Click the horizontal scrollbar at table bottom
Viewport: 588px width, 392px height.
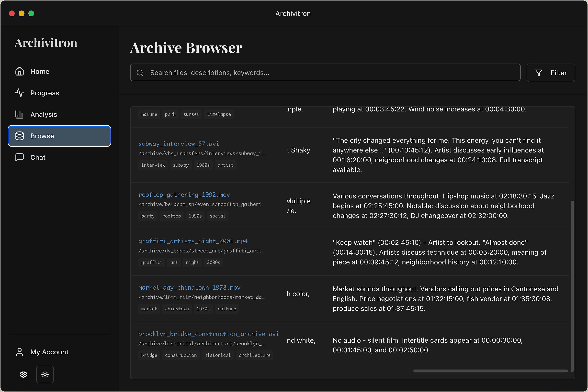click(x=490, y=371)
